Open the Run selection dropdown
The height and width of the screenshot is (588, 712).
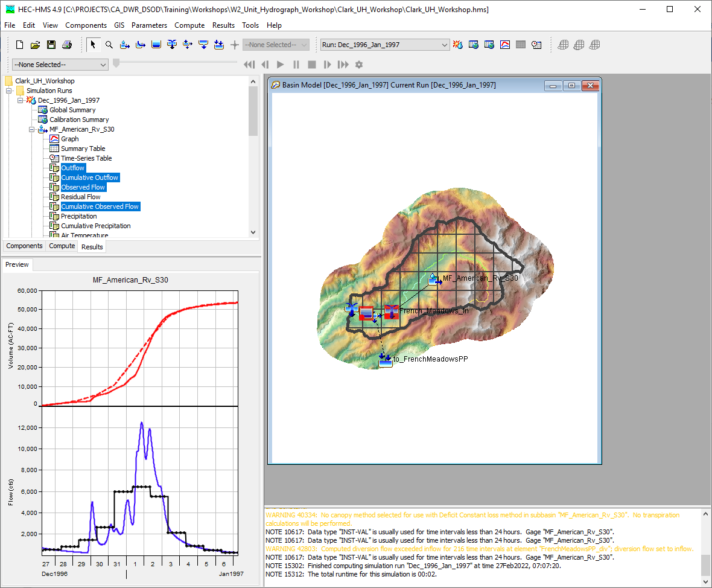[x=444, y=44]
